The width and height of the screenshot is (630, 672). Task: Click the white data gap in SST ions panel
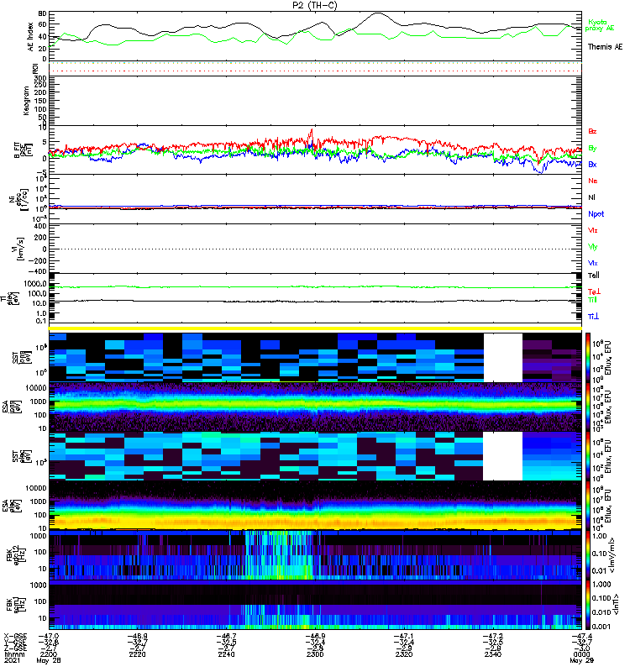(x=502, y=358)
